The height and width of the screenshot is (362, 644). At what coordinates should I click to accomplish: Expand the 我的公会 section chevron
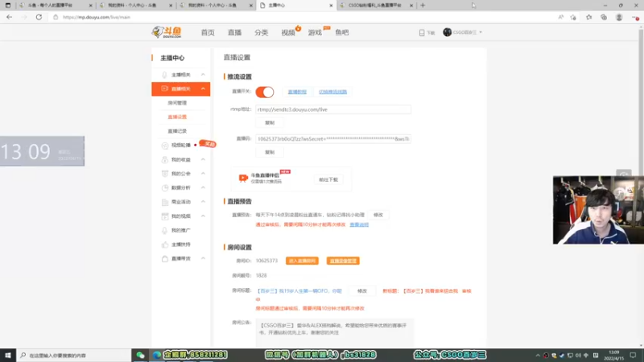(203, 174)
